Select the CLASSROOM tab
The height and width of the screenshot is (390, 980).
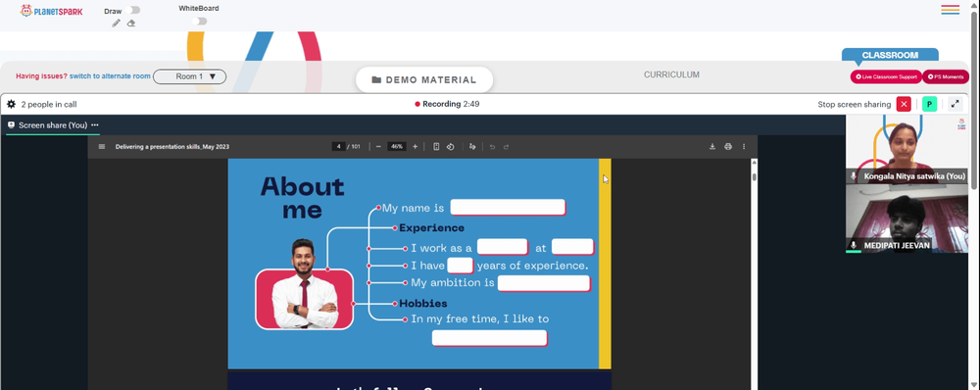tap(890, 55)
